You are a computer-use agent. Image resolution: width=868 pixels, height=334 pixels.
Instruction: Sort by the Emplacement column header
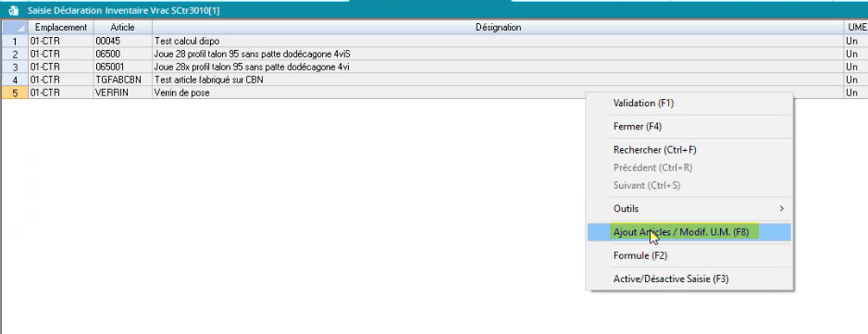pos(61,27)
